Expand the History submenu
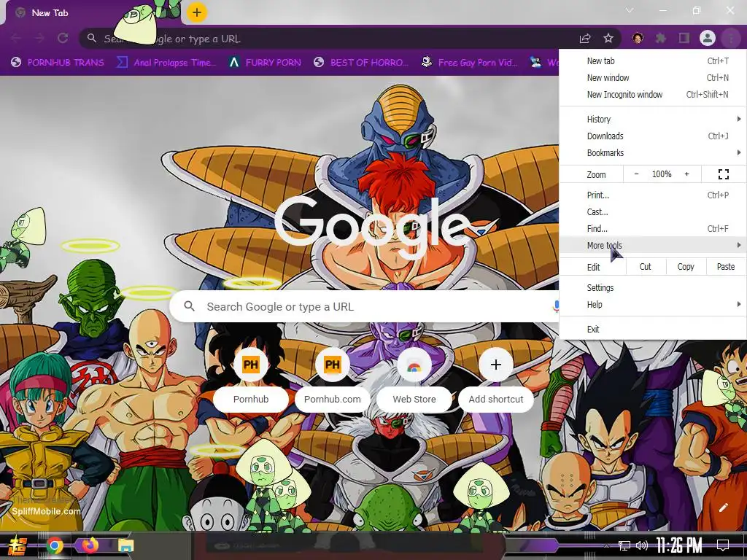The height and width of the screenshot is (560, 747). [653, 119]
